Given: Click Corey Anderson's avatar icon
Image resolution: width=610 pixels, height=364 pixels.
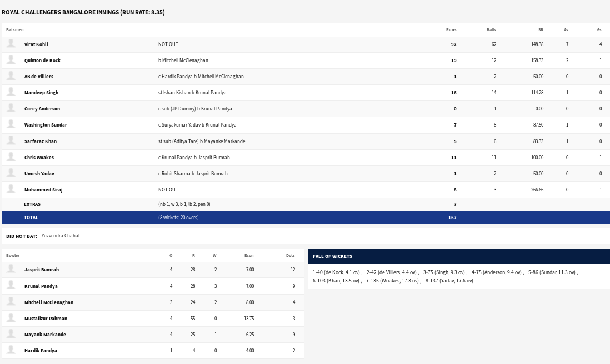Looking at the screenshot, I should 11,108.
